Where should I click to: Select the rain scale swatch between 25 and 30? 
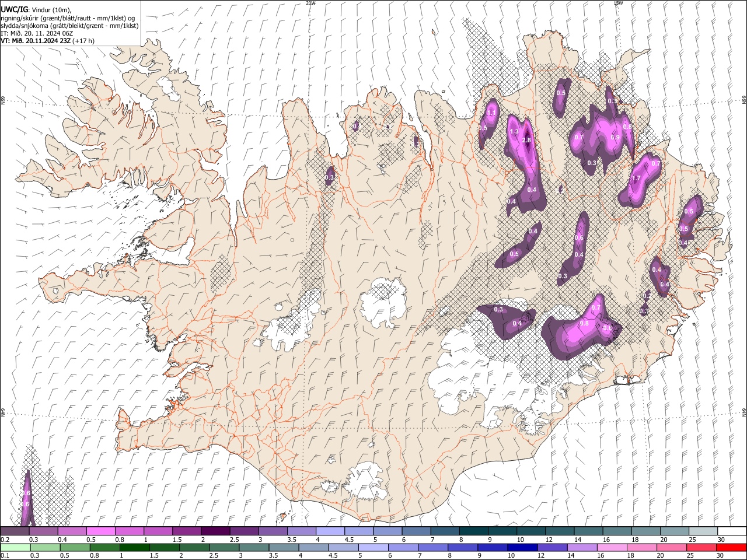(701, 547)
